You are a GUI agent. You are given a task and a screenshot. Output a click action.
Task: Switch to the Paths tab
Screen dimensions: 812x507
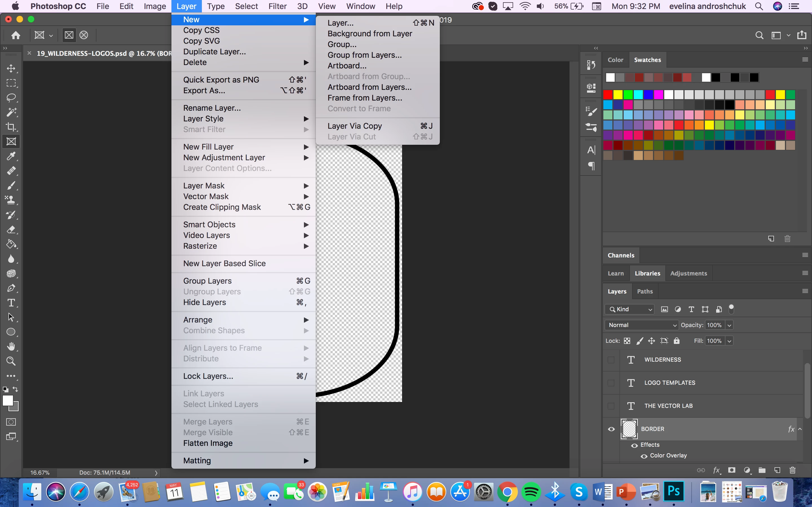(x=645, y=292)
